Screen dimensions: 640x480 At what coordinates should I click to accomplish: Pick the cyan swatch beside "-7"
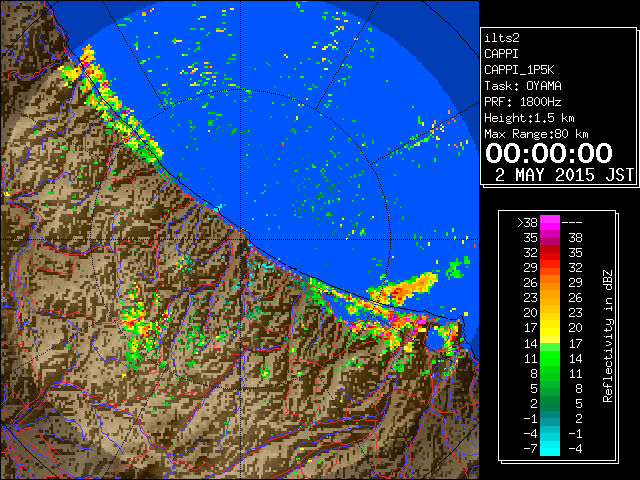pos(550,448)
